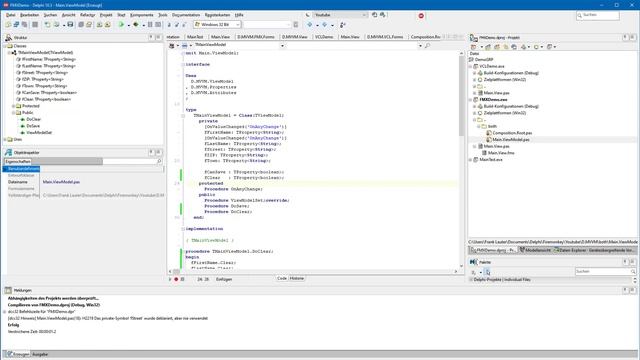The image size is (640, 360).
Task: Click the Save disk icon in toolbar
Action: point(70,24)
